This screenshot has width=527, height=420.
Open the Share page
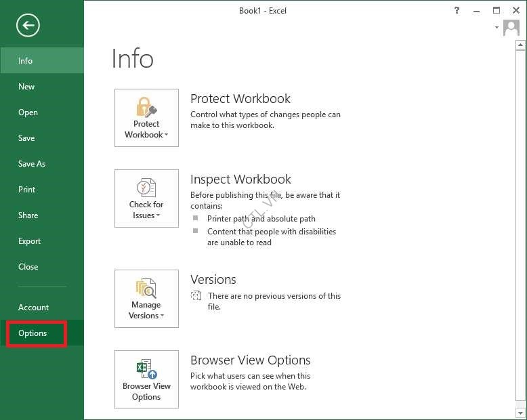tap(42, 215)
